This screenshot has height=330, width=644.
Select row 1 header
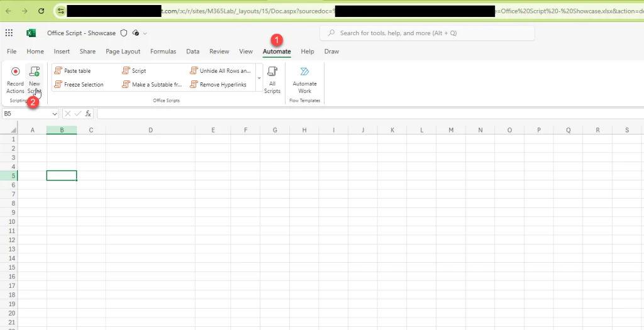pos(9,139)
